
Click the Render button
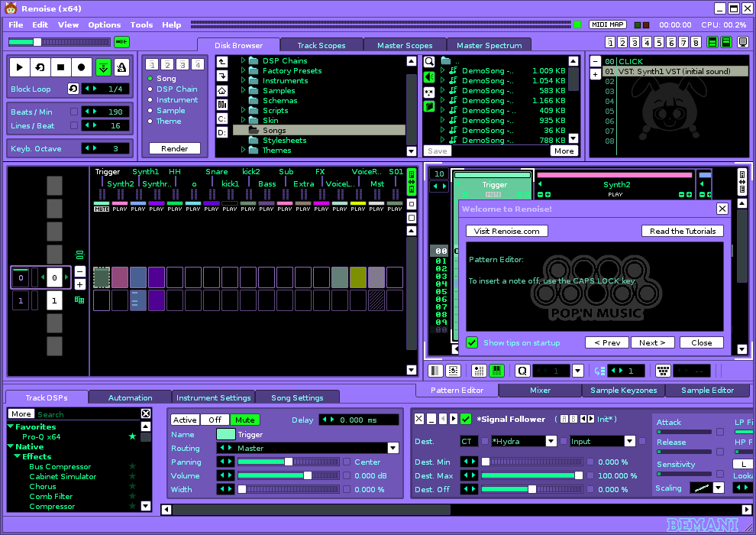coord(175,148)
